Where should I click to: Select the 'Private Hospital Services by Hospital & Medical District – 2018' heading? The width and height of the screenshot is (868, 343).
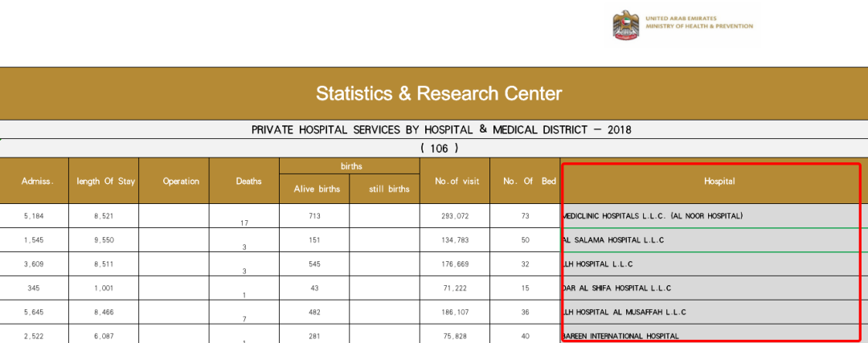(x=441, y=130)
